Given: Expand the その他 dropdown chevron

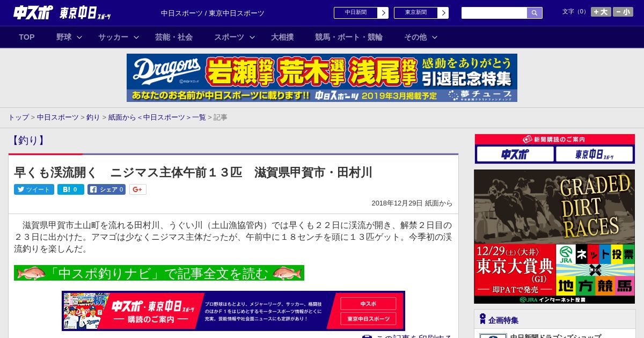Looking at the screenshot, I should tap(435, 37).
